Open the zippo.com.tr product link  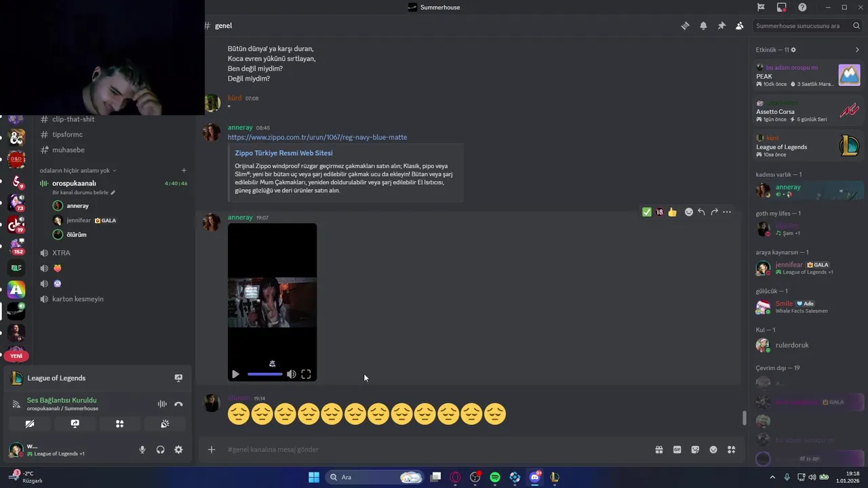[x=317, y=138]
